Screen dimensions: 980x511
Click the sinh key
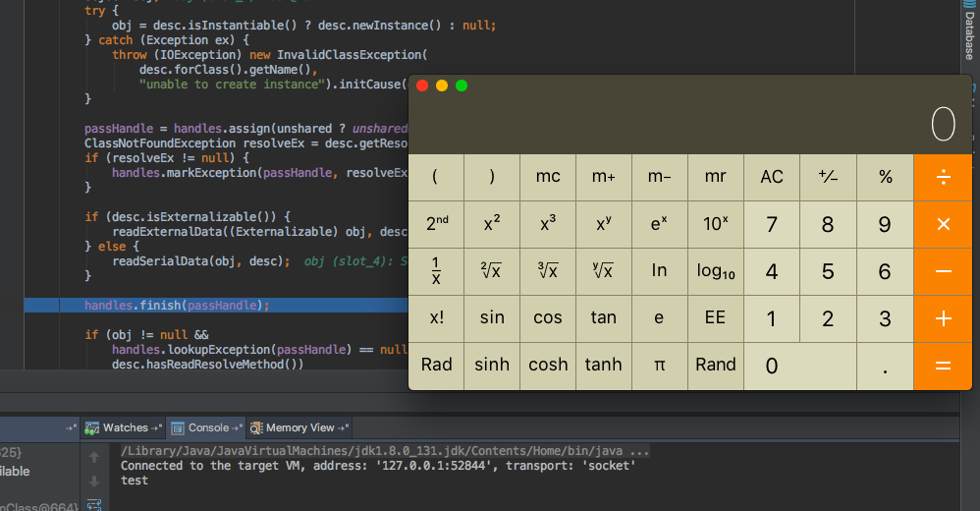pos(492,366)
